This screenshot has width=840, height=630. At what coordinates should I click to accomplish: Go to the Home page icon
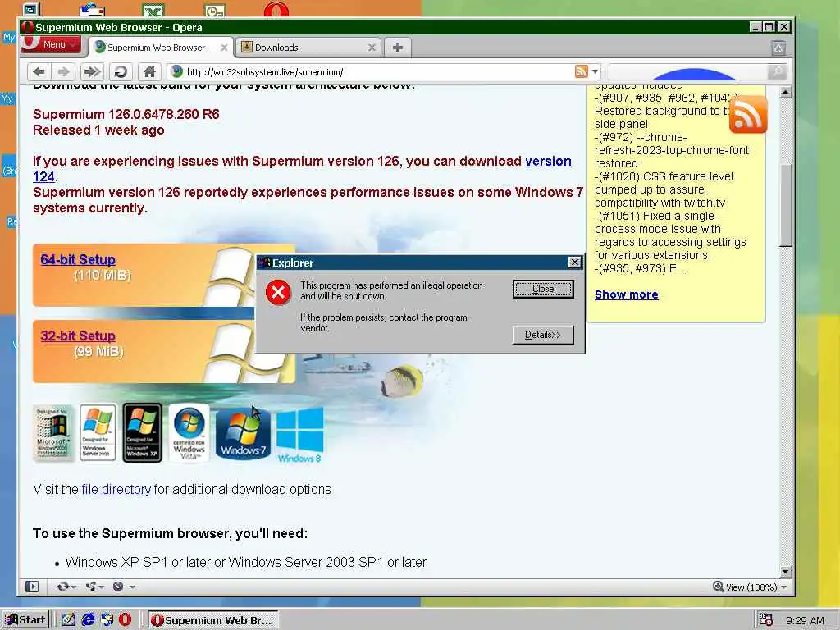(x=149, y=71)
